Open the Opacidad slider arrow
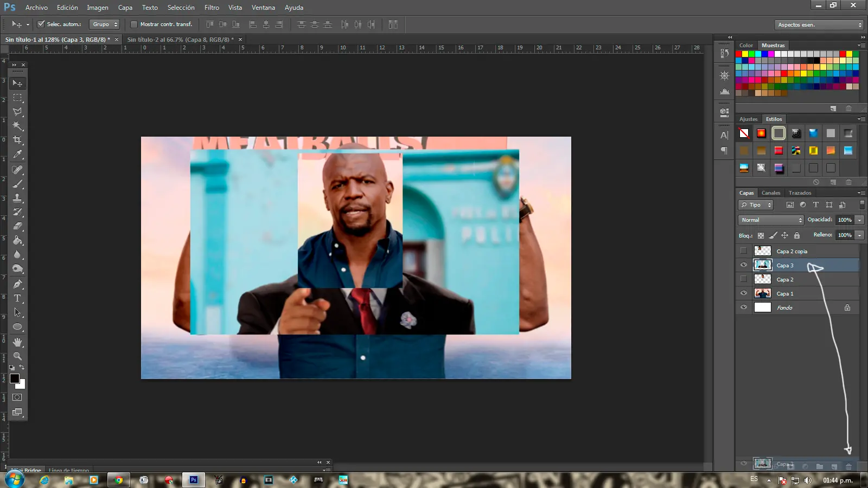868x488 pixels. (x=859, y=220)
